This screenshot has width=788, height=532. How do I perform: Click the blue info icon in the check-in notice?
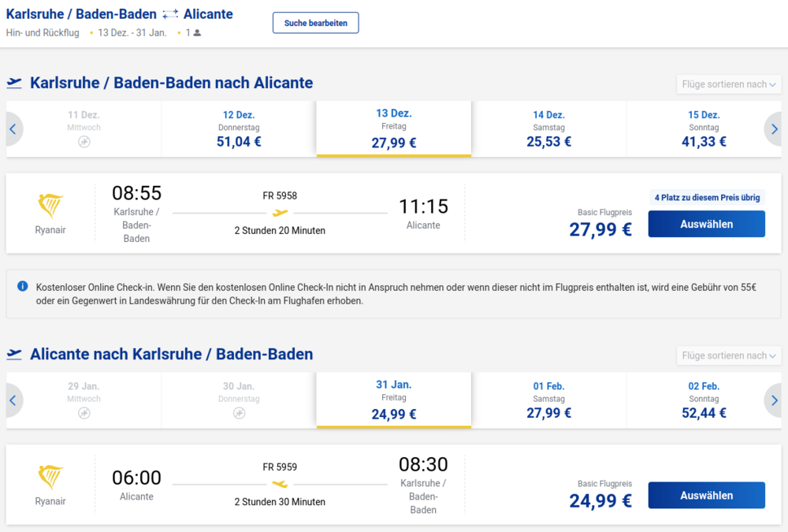click(x=23, y=286)
